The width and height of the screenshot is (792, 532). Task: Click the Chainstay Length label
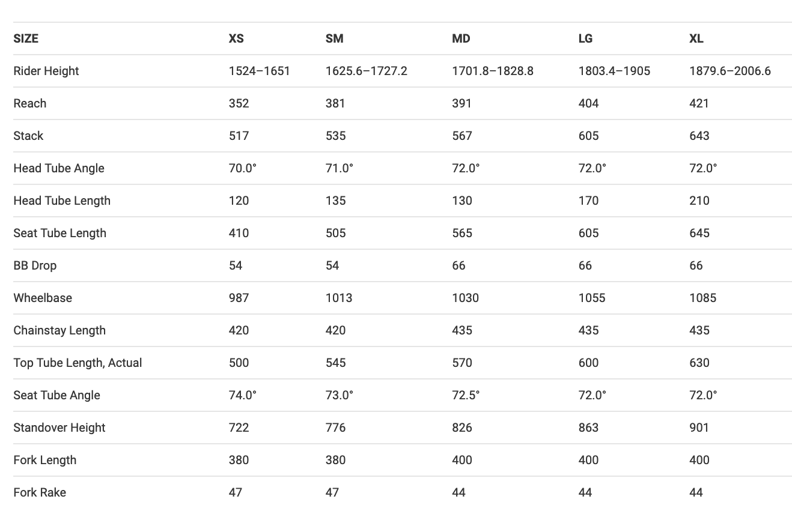[59, 330]
